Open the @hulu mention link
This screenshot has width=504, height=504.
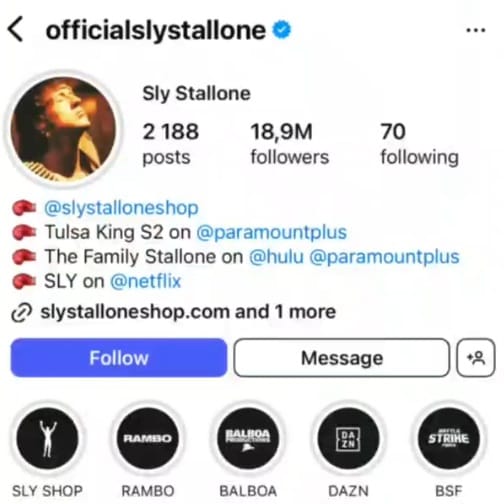tap(277, 256)
